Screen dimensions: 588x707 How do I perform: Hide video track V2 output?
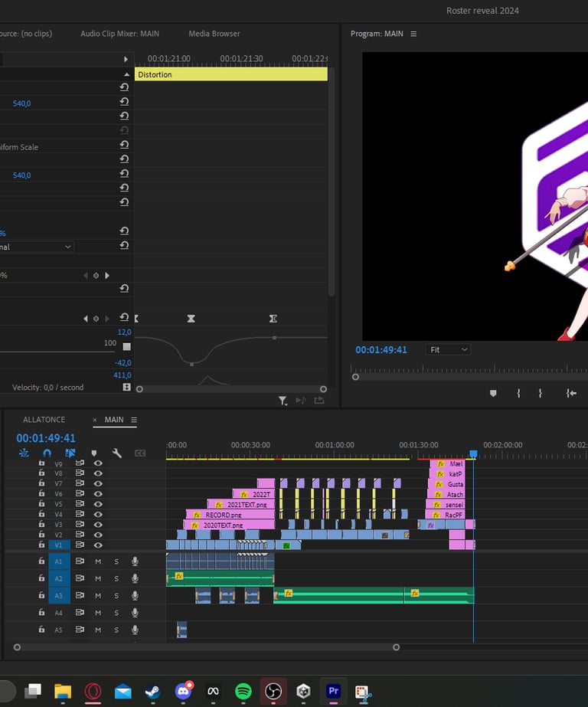98,535
